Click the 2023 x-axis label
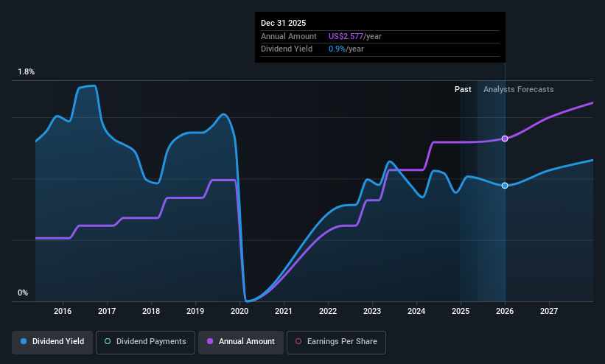Image resolution: width=605 pixels, height=364 pixels. point(372,311)
